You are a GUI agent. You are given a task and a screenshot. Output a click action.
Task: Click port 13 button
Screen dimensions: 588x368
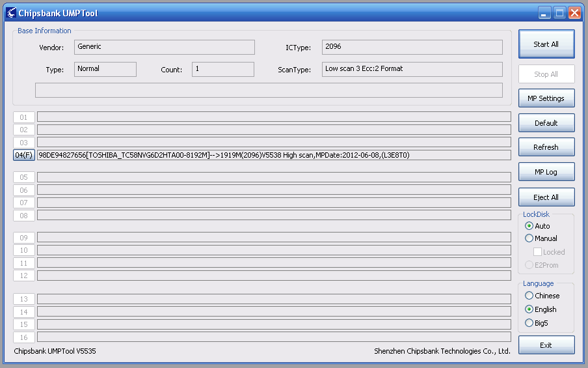[24, 299]
